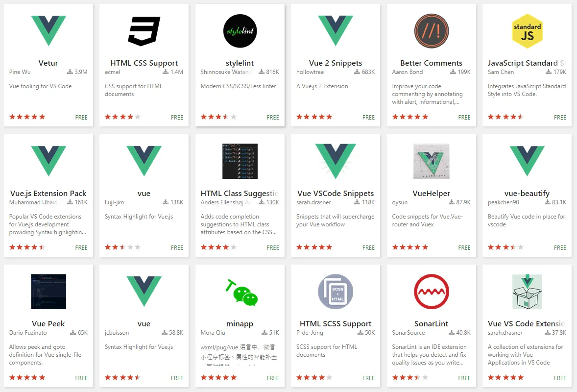Click the Vue.js Extension Pack title
Viewport: 577px width, 392px height.
[x=48, y=193]
